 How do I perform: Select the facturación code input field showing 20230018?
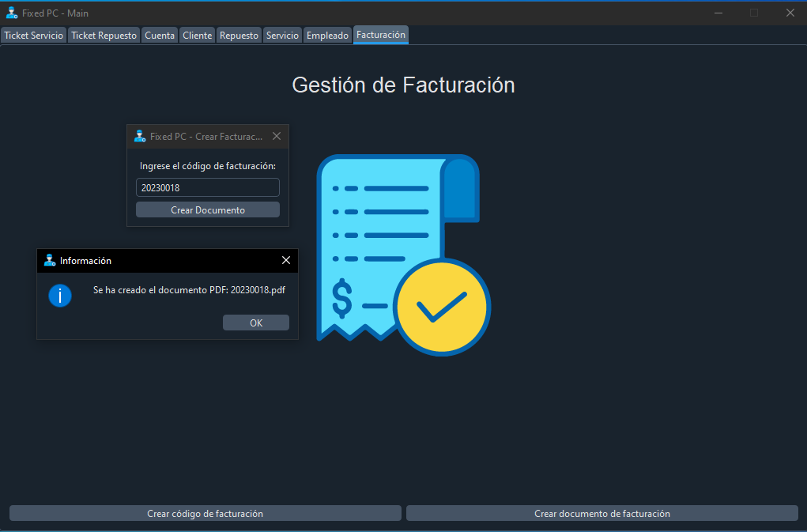(207, 187)
